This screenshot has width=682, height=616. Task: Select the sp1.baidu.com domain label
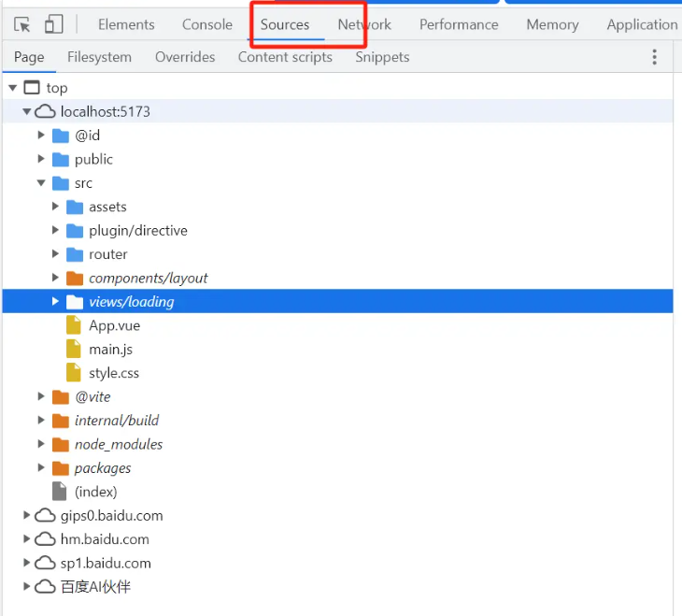click(106, 564)
